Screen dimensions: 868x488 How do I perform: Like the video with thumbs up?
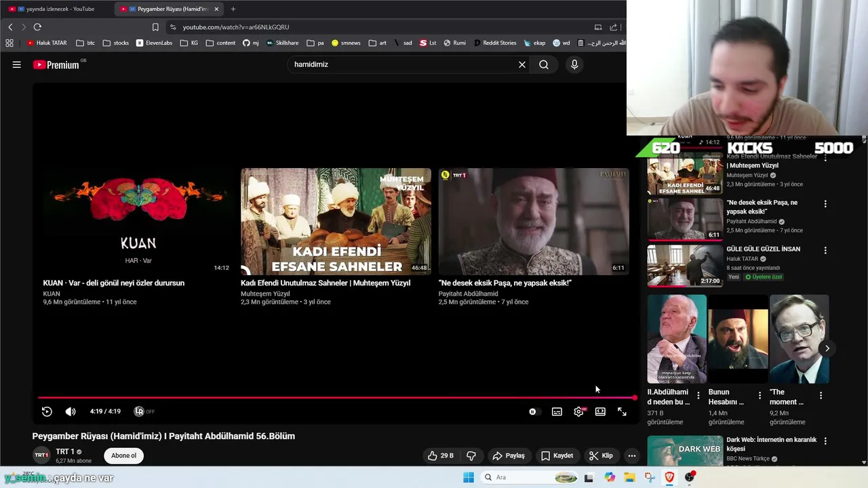441,455
